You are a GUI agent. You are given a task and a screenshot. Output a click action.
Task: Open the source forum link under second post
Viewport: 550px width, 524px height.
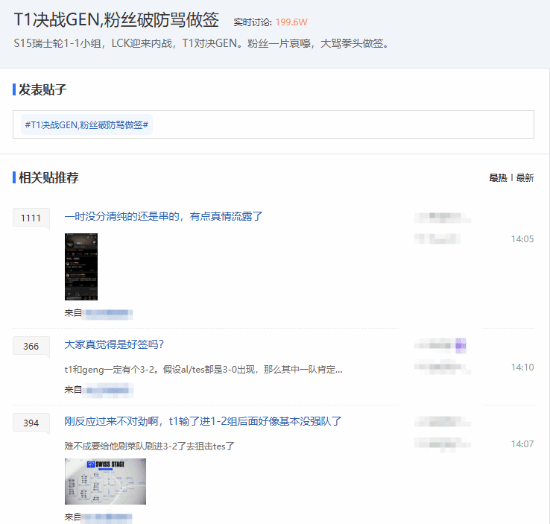108,390
